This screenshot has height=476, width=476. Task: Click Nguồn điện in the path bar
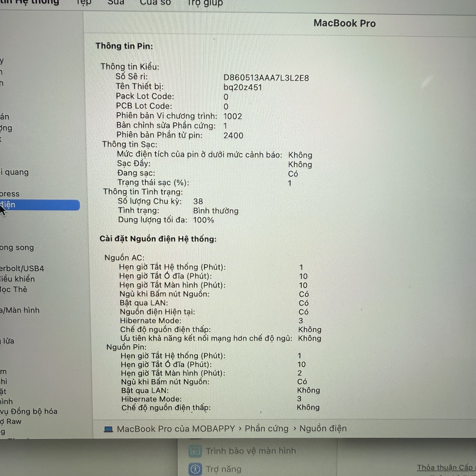(x=323, y=428)
